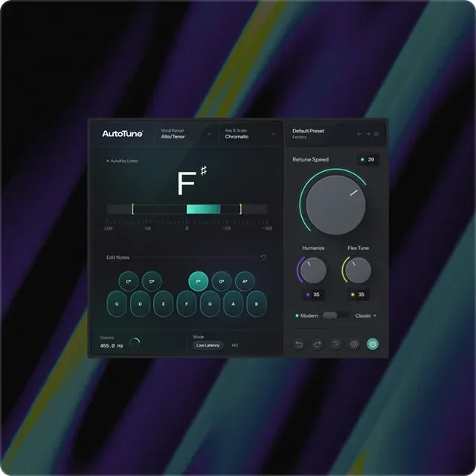476x476 pixels.
Task: Select Low Latency mode
Action: coord(208,345)
